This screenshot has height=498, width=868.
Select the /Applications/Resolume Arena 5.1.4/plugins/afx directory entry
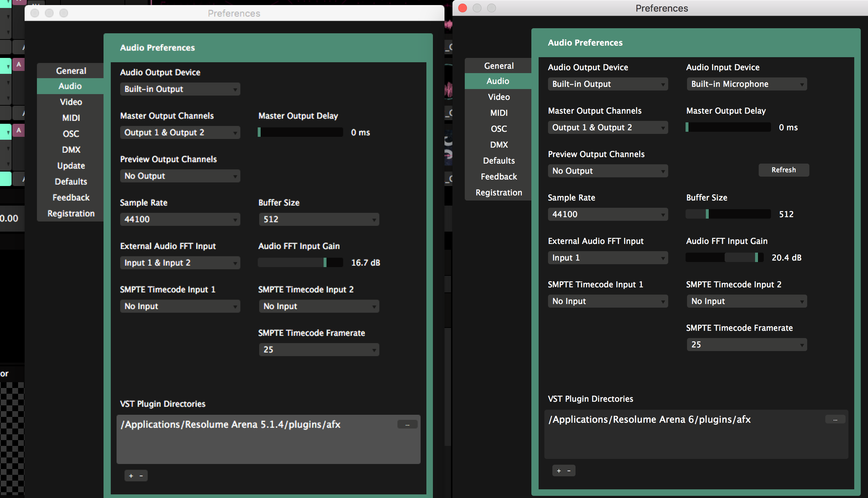pyautogui.click(x=231, y=425)
